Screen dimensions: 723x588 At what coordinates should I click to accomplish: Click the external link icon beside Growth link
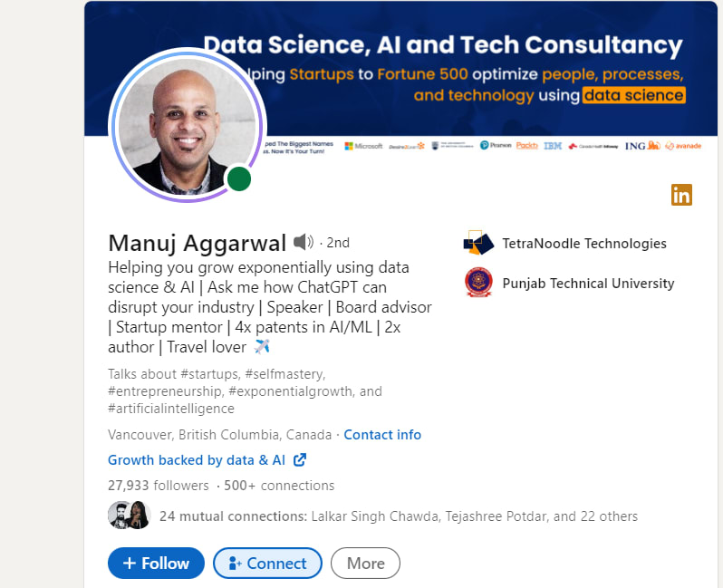300,460
